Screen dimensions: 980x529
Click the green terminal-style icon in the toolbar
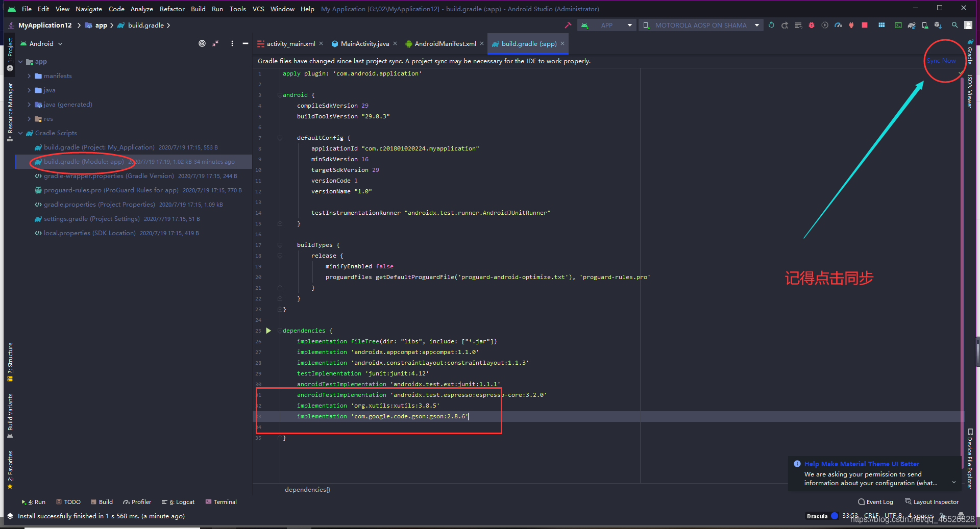point(898,25)
